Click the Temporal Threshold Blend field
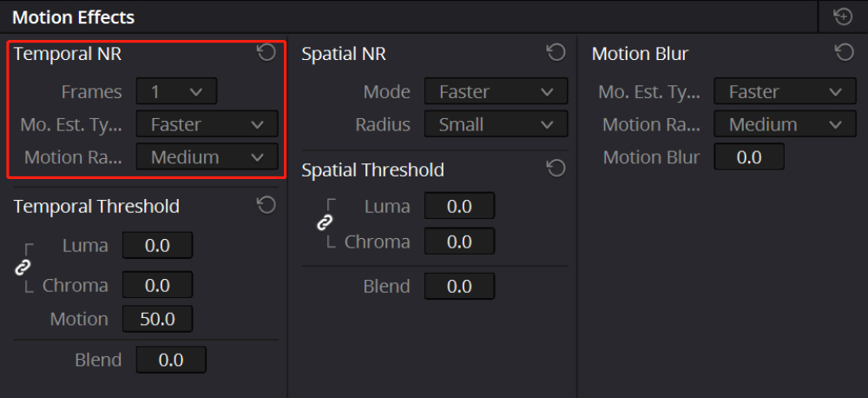 point(171,359)
